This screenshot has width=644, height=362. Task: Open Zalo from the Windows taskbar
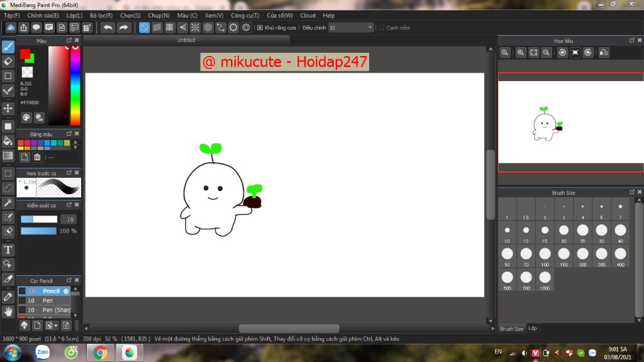coord(42,353)
